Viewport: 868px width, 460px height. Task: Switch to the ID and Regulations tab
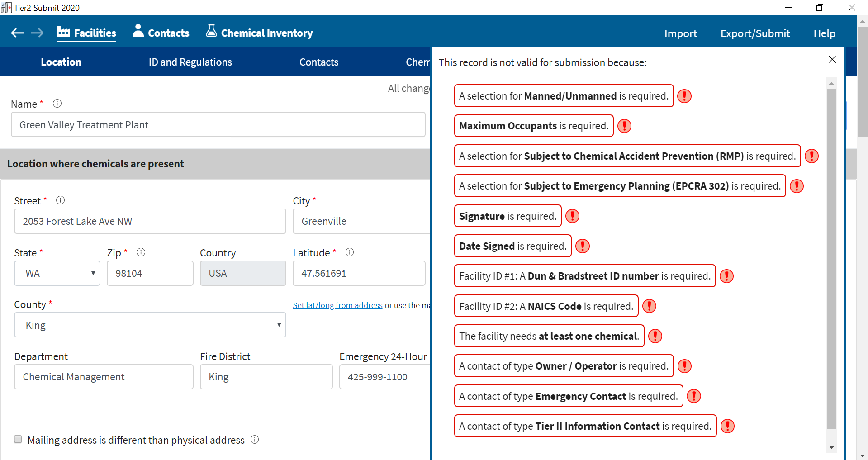(190, 62)
